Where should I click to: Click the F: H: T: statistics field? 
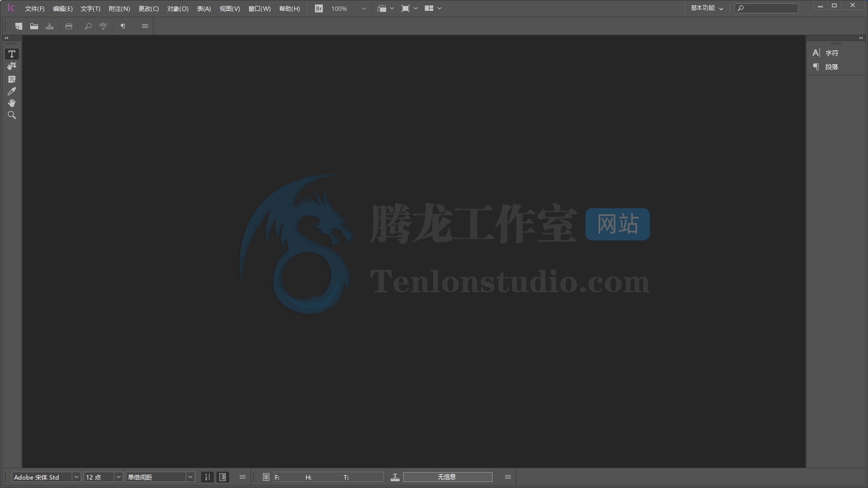pos(328,477)
